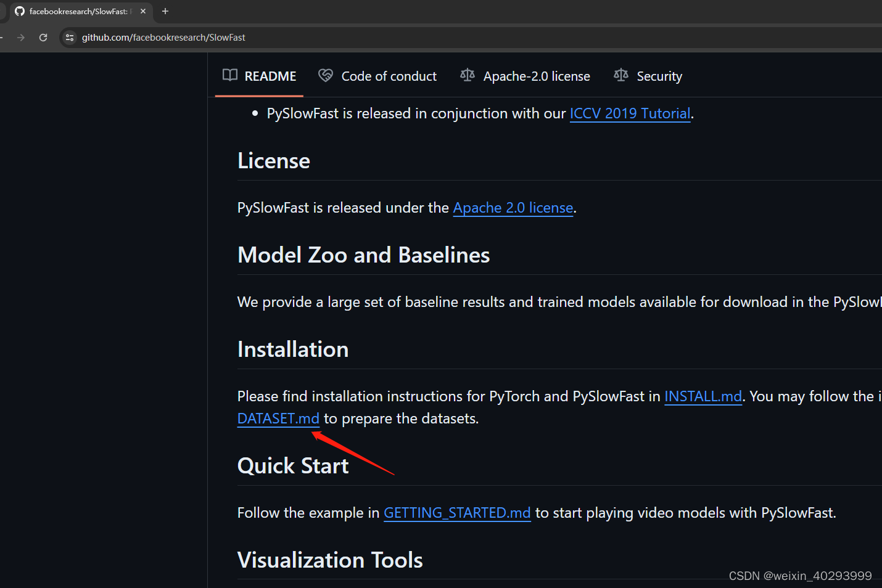This screenshot has width=882, height=588.
Task: Click the Quick Start heading
Action: pyautogui.click(x=293, y=466)
